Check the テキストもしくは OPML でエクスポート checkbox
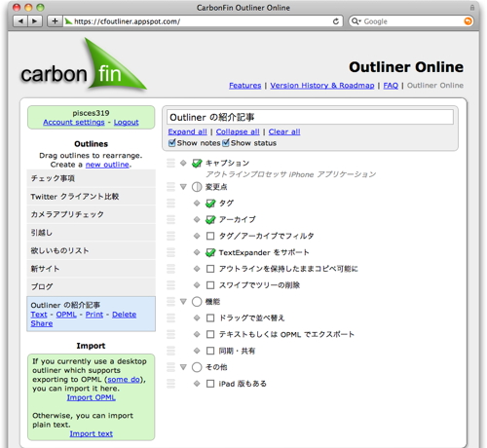 tap(210, 334)
